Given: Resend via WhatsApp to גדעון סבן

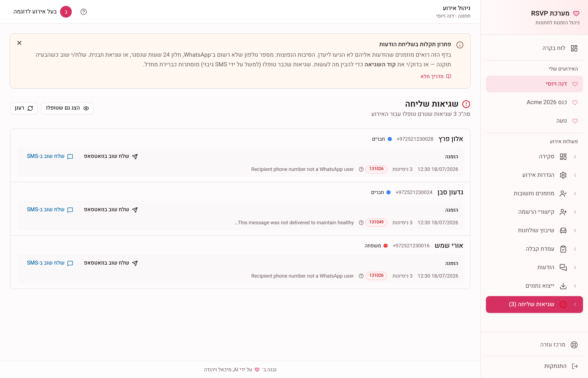Looking at the screenshot, I should 111,210.
